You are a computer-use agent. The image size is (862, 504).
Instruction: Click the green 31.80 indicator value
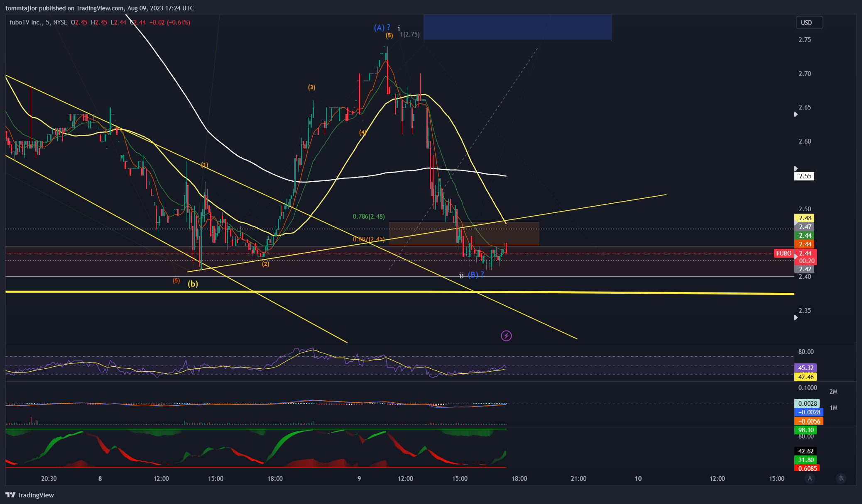(806, 460)
